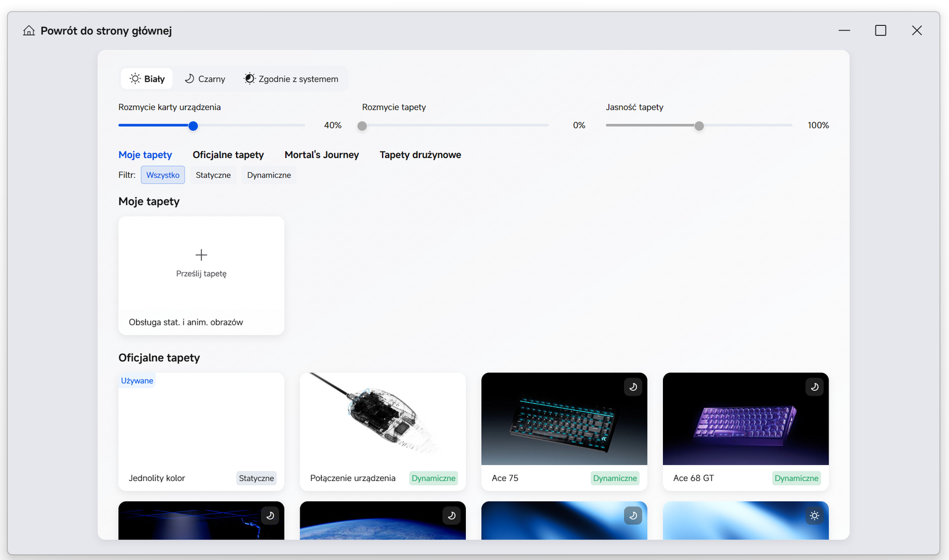
Task: Click the Obsługa stat. i anim. obrazów caption
Action: (186, 322)
